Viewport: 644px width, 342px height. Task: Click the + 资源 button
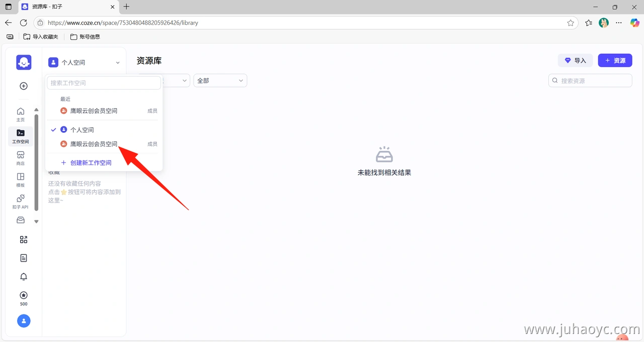pos(615,60)
